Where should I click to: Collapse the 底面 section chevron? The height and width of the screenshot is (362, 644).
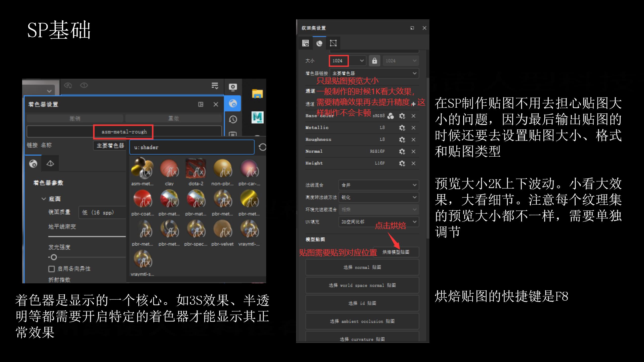(44, 199)
